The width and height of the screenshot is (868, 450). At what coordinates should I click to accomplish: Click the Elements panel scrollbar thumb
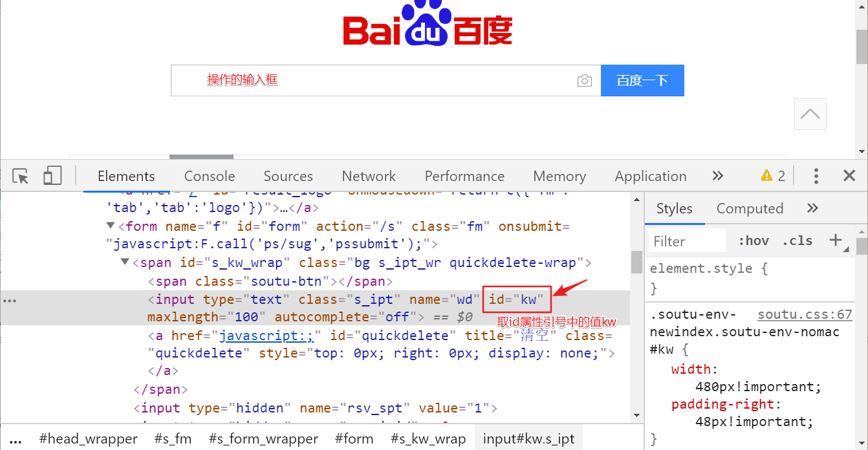[x=636, y=262]
